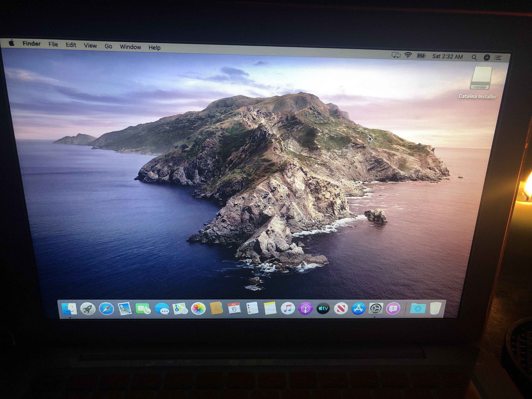Image resolution: width=532 pixels, height=399 pixels.
Task: Open System Preferences from the Dock
Action: pos(376,308)
